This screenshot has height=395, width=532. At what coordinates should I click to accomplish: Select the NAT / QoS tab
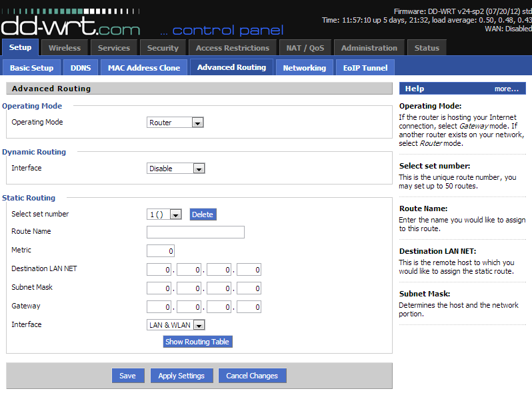305,48
